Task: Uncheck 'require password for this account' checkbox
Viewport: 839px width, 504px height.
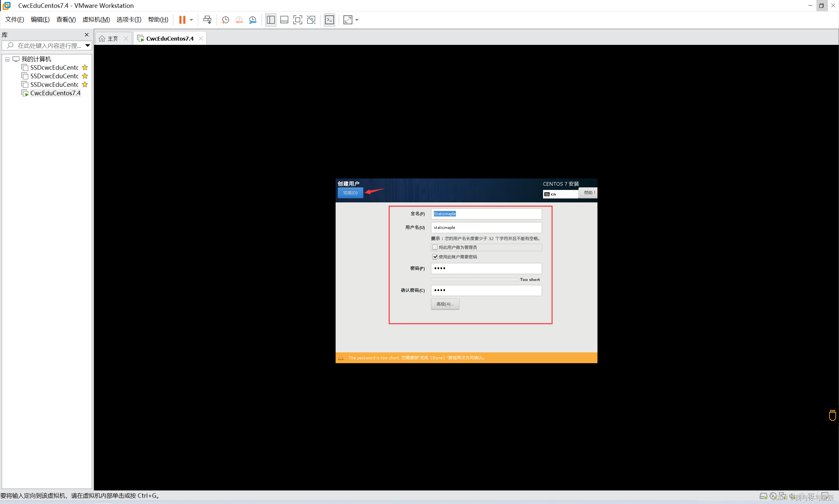Action: (x=435, y=257)
